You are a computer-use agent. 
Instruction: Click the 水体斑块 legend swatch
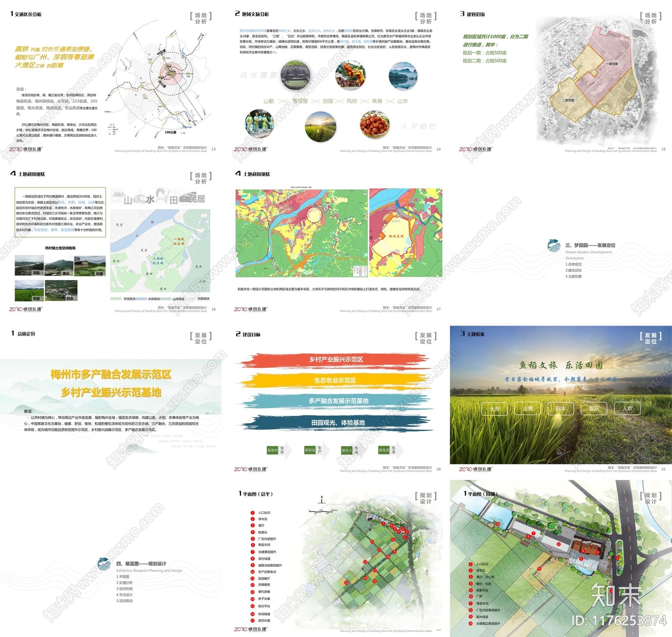tap(141, 299)
